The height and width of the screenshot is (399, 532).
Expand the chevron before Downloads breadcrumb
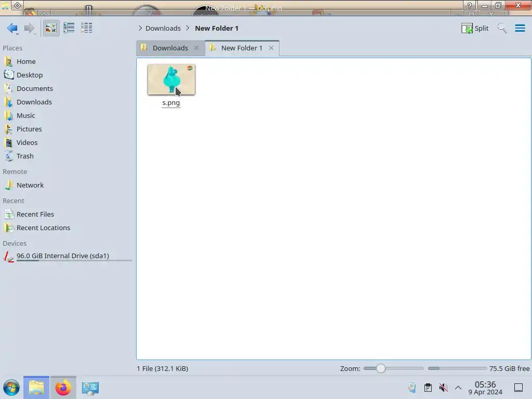click(x=140, y=28)
